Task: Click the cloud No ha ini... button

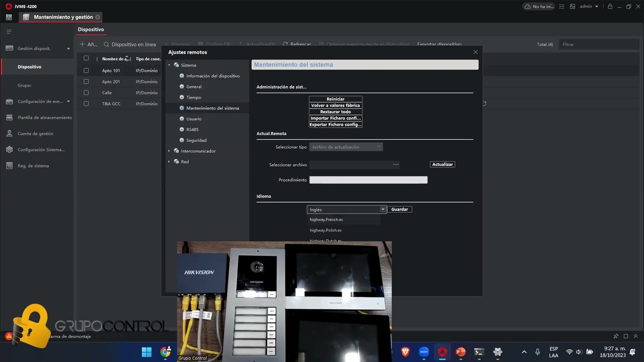Action: coord(539,7)
